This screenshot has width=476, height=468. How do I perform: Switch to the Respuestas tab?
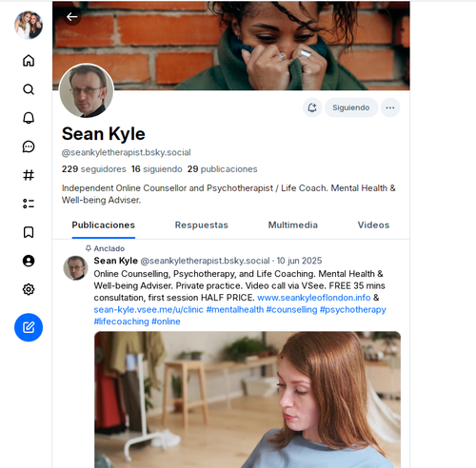tap(202, 225)
